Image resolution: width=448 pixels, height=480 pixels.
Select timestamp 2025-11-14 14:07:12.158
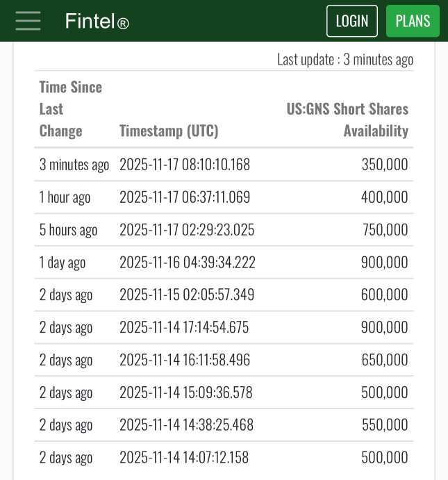184,458
